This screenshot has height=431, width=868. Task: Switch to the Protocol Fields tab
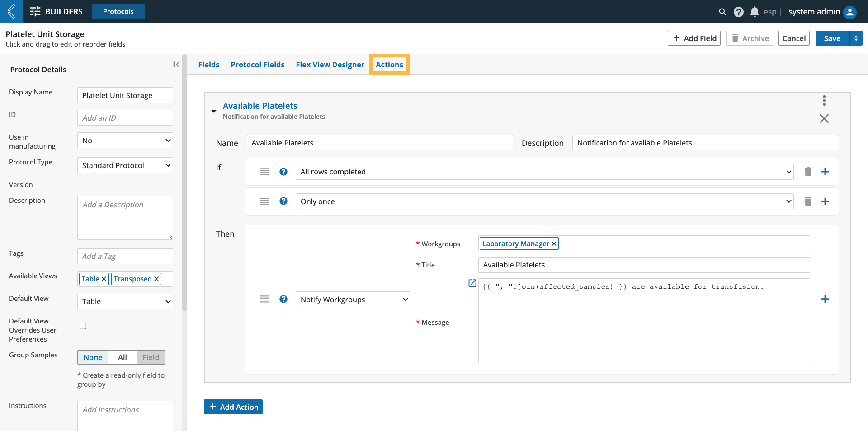258,65
